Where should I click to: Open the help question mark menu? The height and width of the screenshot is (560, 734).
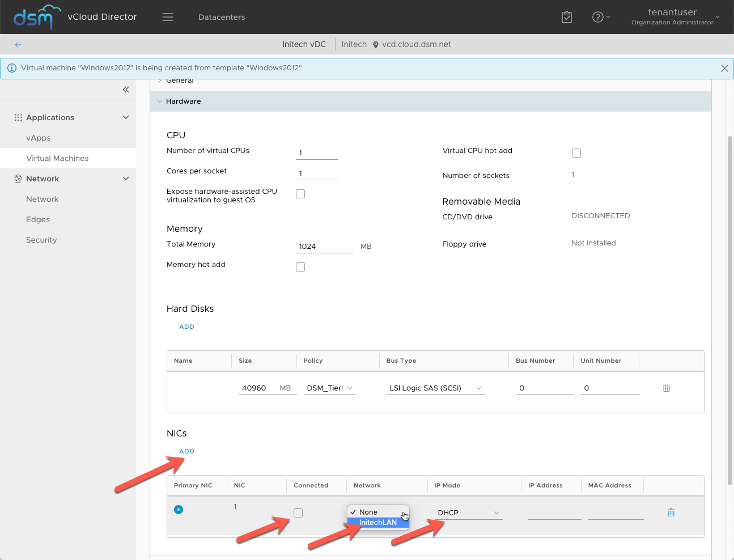601,17
